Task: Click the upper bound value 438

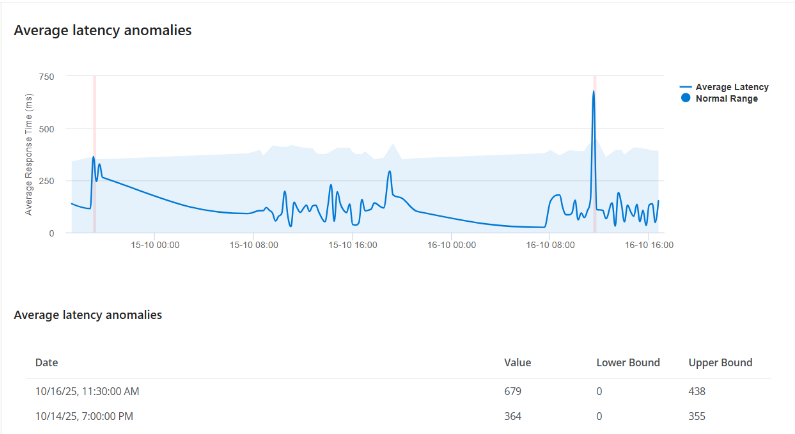Action: (x=697, y=390)
